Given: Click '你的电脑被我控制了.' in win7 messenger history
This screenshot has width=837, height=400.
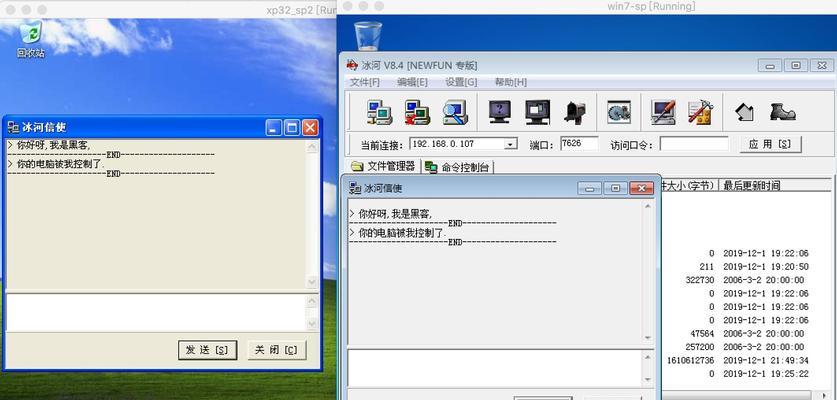Looking at the screenshot, I should [402, 233].
